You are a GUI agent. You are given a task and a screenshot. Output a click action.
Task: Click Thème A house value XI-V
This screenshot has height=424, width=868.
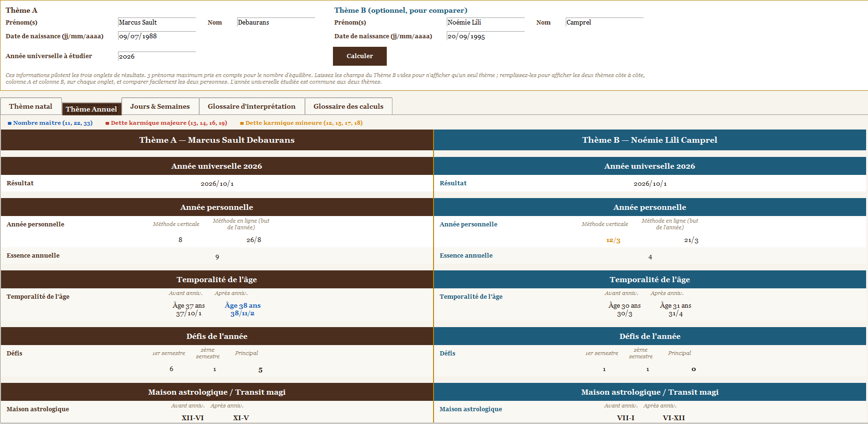click(x=241, y=418)
